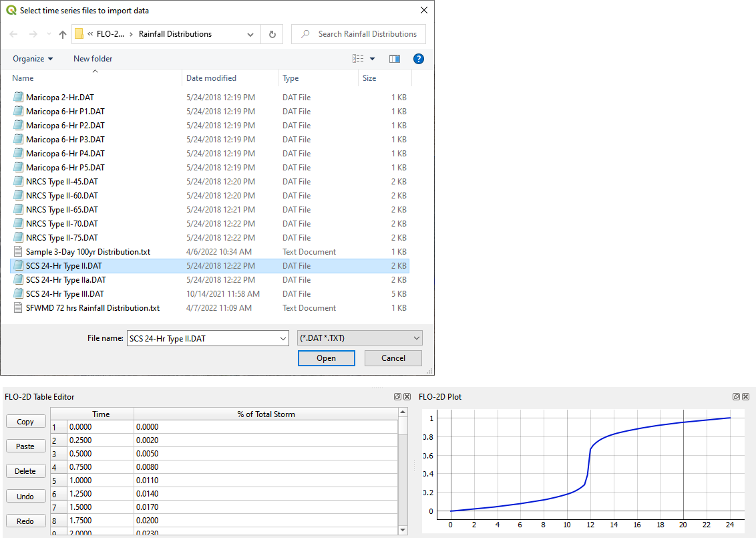Click the change view layout icon
Viewport: 756px width, 538px height.
pos(359,59)
